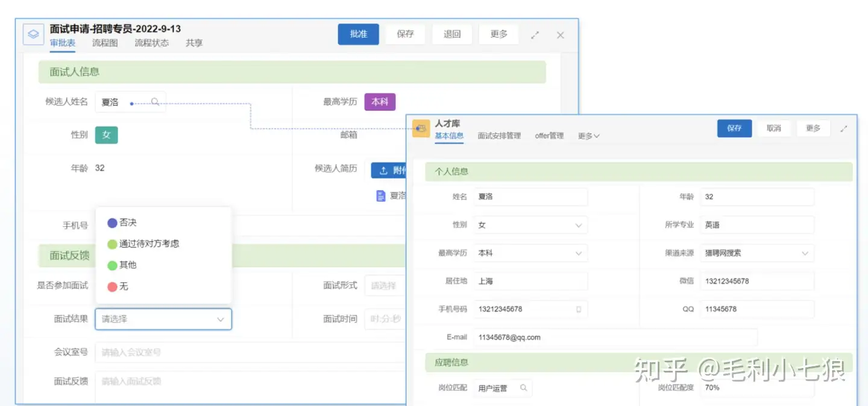
Task: Expand the 更多 tab menu in 人才库
Action: (589, 136)
